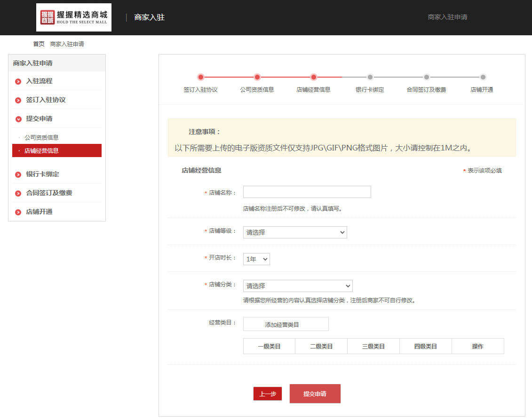The height and width of the screenshot is (419, 532).
Task: Click the 提交申请 submit button
Action: coord(315,394)
